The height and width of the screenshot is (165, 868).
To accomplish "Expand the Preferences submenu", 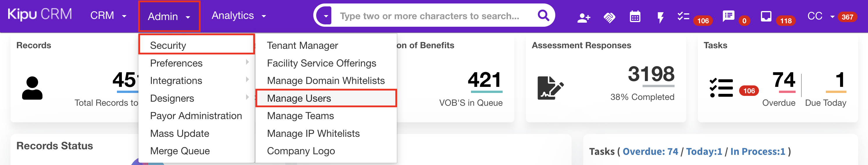I will coord(176,63).
